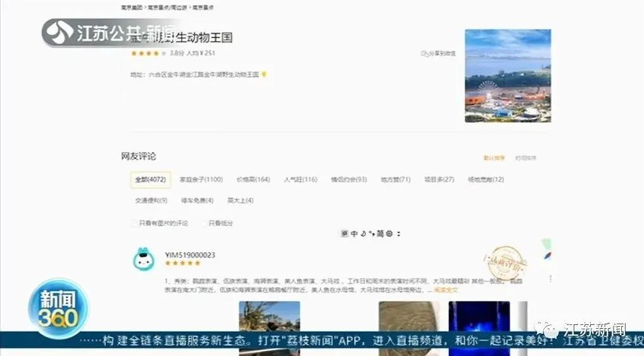
Task: Click the IME moon half-width icon
Action: (x=363, y=234)
